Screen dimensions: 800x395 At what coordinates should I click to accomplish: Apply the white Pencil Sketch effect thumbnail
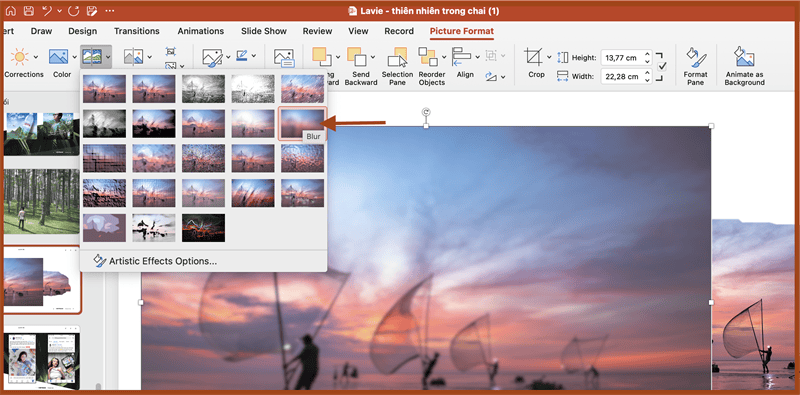253,89
